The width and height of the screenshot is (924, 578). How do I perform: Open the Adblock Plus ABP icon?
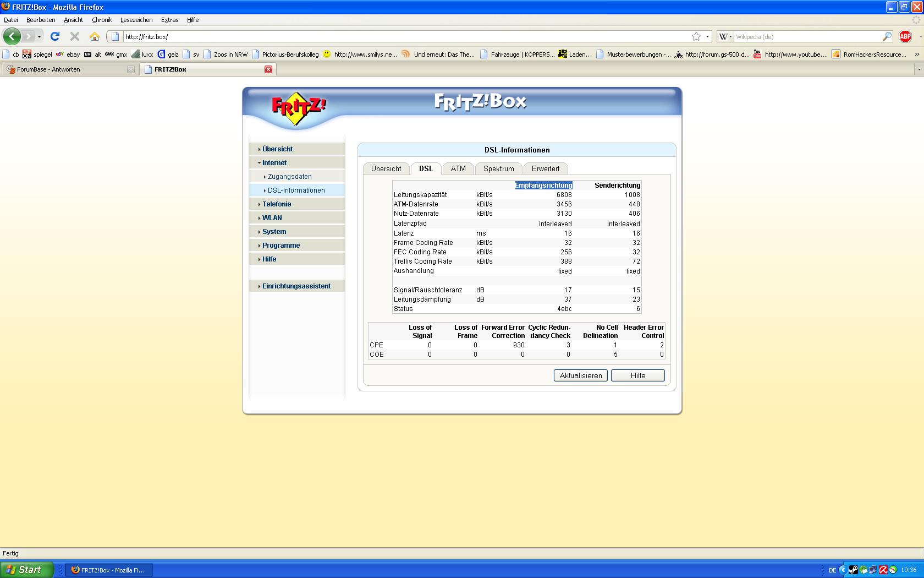point(905,36)
